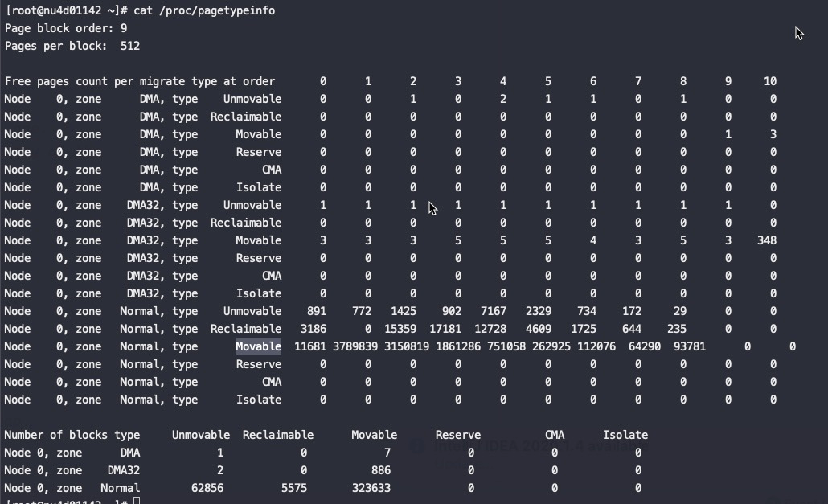This screenshot has width=828, height=504.
Task: Click the text Number of blocks type
Action: pyautogui.click(x=72, y=436)
